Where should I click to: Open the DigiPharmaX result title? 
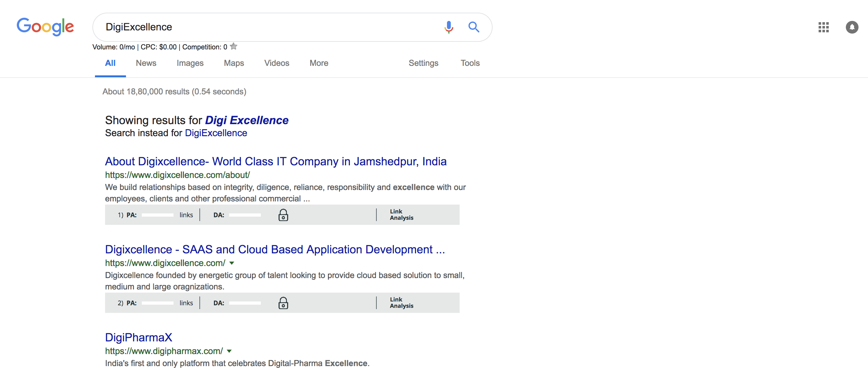point(138,337)
